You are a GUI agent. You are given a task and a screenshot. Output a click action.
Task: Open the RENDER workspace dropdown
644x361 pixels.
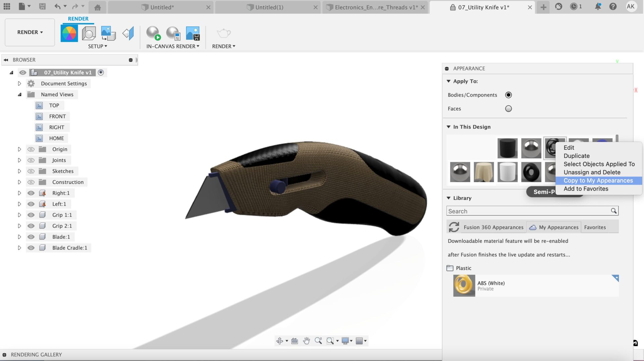(x=30, y=32)
